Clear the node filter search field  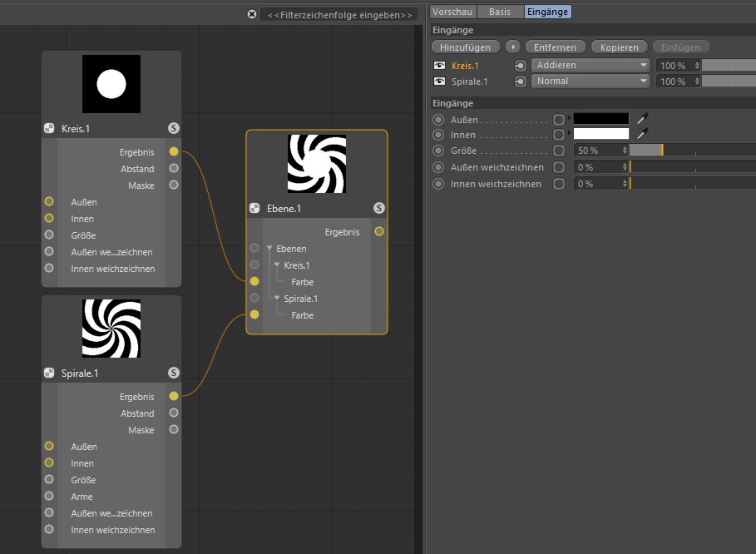click(x=252, y=14)
